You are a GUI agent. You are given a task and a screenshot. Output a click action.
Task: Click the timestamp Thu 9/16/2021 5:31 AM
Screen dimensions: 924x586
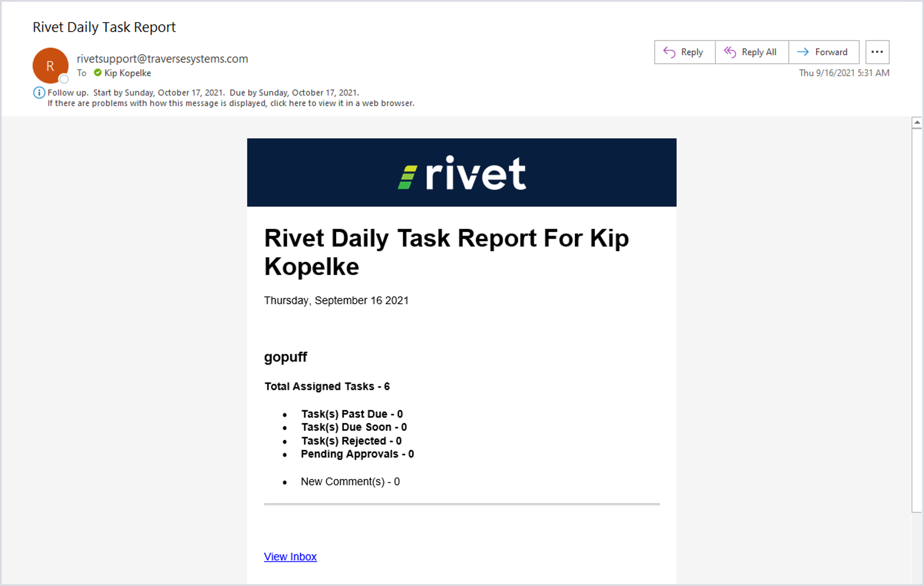tap(844, 73)
